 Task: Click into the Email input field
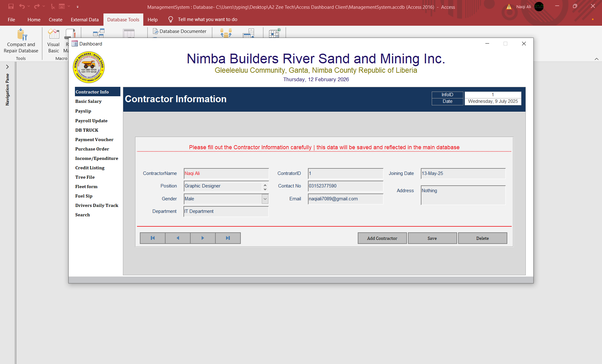[x=346, y=199]
